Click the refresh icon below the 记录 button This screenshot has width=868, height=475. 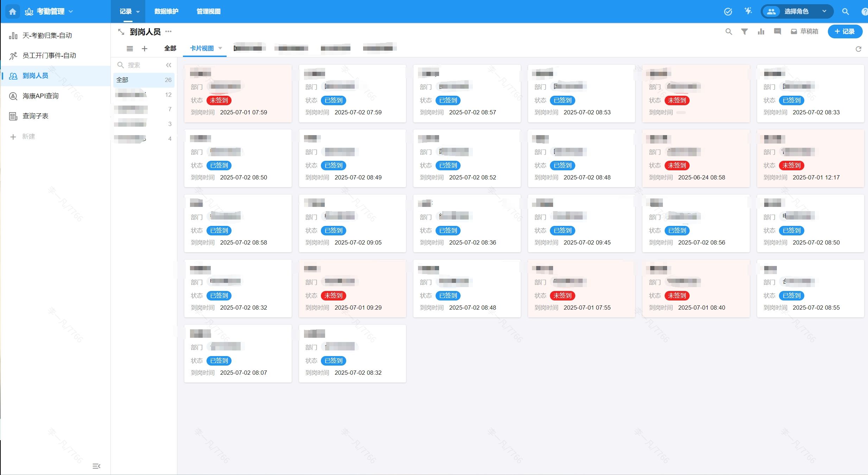(x=859, y=49)
